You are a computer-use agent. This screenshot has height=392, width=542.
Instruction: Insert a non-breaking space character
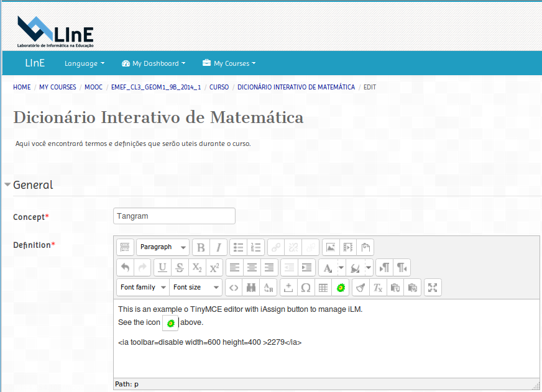(288, 288)
